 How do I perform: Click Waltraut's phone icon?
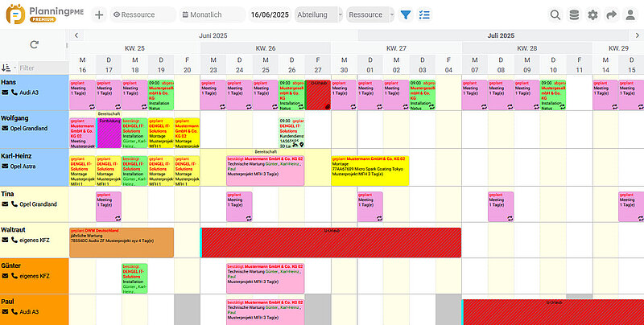(14, 240)
